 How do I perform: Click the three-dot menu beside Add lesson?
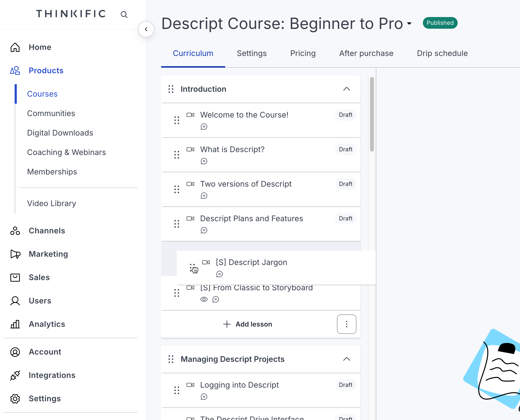coord(346,324)
